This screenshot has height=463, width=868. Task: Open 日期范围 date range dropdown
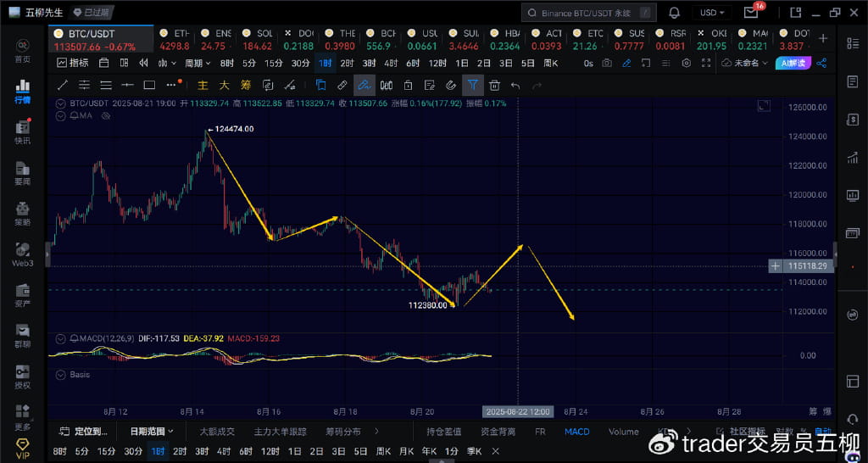[x=152, y=431]
